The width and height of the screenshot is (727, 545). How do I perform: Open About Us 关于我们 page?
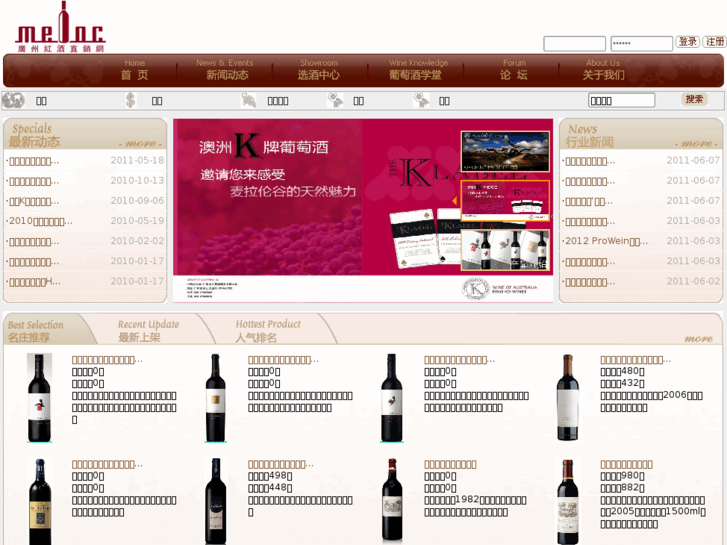pyautogui.click(x=603, y=70)
